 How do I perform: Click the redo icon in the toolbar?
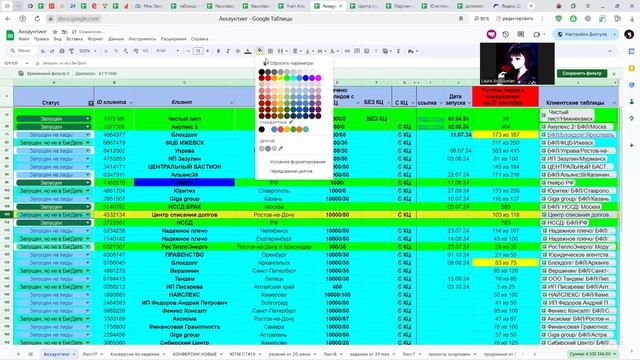[52, 51]
